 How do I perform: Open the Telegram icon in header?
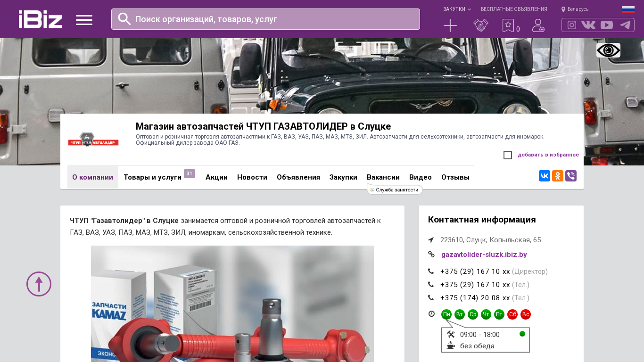(625, 25)
